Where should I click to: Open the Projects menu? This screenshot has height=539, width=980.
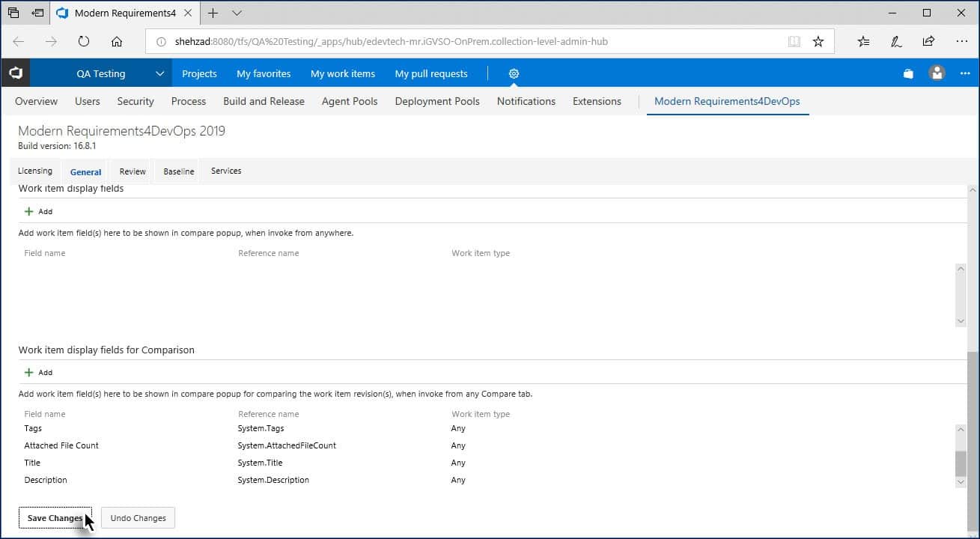click(x=199, y=73)
